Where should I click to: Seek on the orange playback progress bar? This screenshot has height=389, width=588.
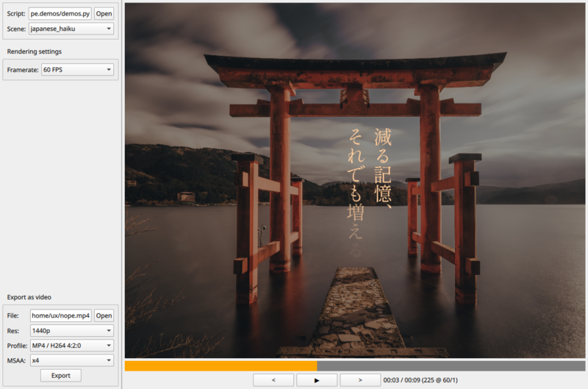(x=355, y=365)
